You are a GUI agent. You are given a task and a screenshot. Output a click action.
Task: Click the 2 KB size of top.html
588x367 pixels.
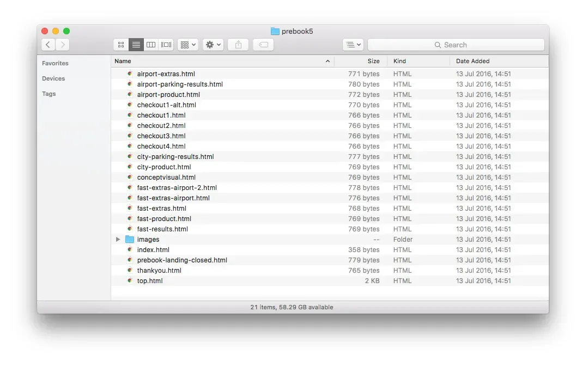(372, 281)
